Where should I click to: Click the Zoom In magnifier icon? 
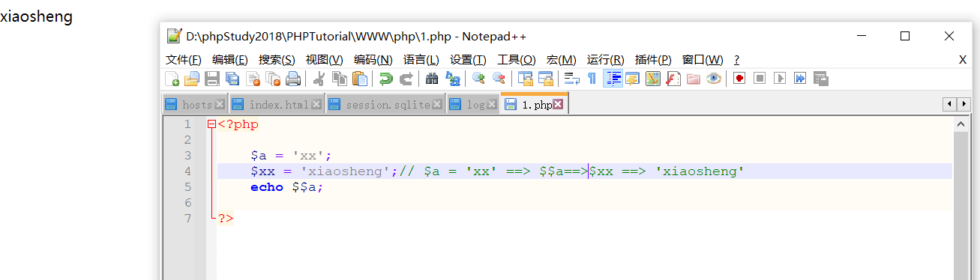[478, 78]
